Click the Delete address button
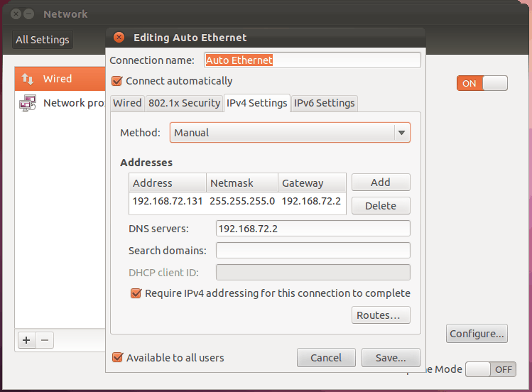Viewport: 532px width, 392px height. tap(380, 206)
